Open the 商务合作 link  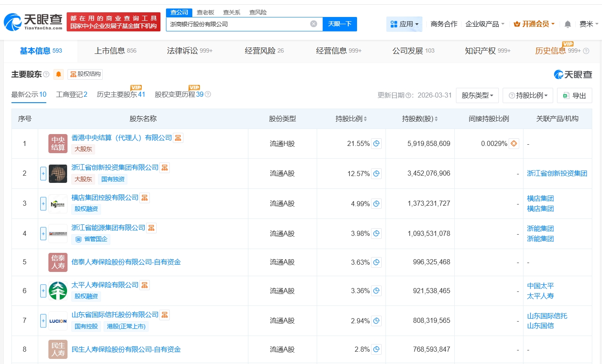[x=444, y=24]
